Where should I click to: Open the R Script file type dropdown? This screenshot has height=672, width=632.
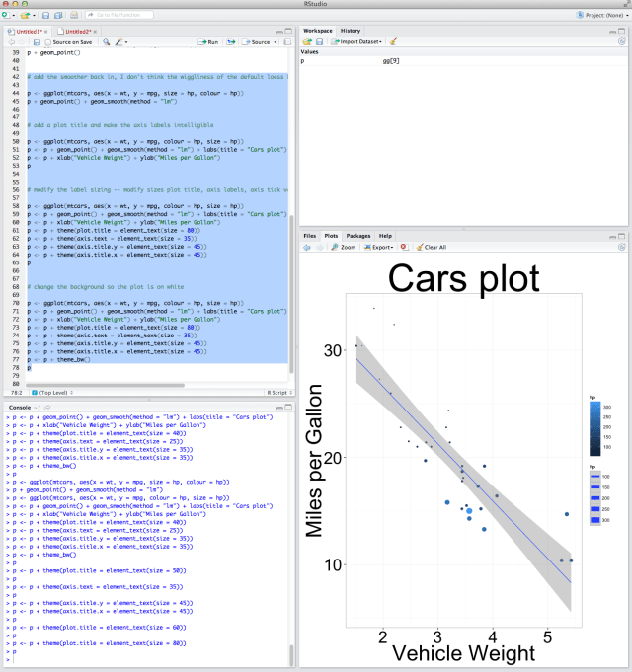279,393
